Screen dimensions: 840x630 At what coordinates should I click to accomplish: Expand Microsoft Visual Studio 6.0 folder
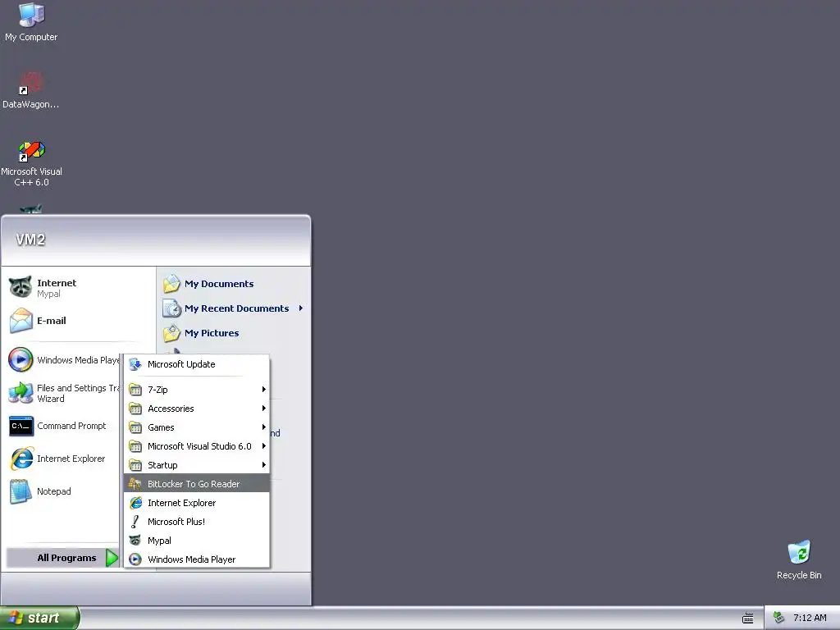coord(197,445)
